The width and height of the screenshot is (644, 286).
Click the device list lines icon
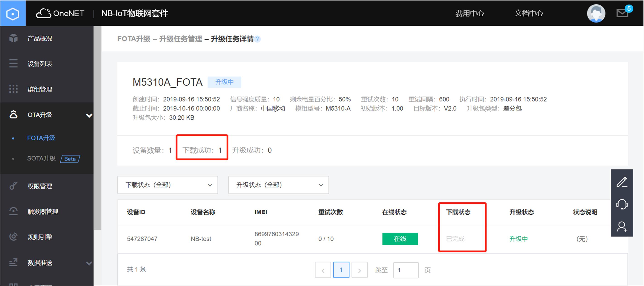13,63
